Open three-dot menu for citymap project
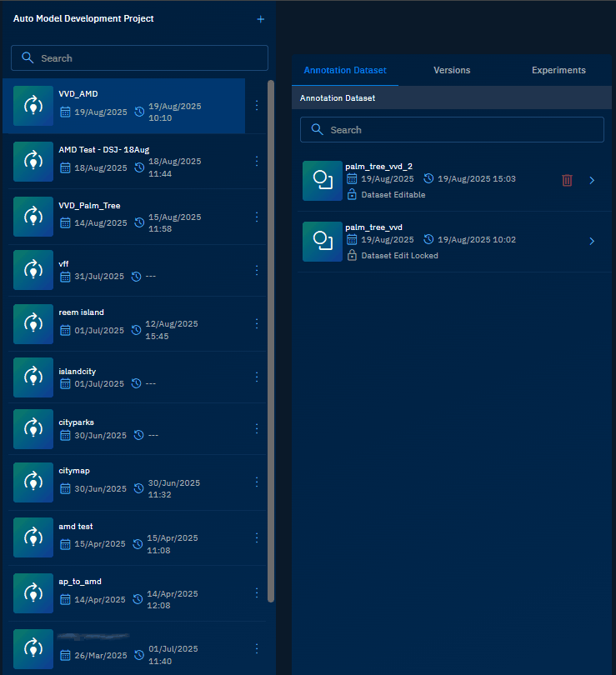 click(257, 482)
